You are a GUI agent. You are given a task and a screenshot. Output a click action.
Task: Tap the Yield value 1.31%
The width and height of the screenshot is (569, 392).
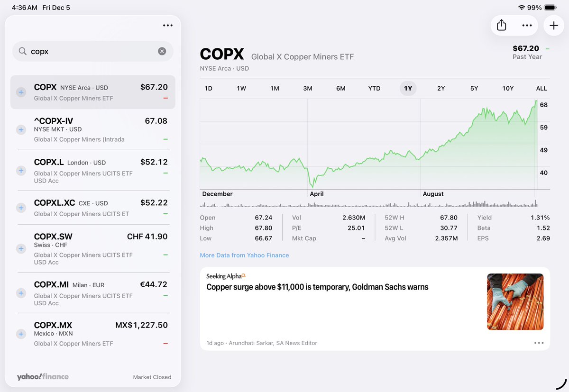coord(540,218)
